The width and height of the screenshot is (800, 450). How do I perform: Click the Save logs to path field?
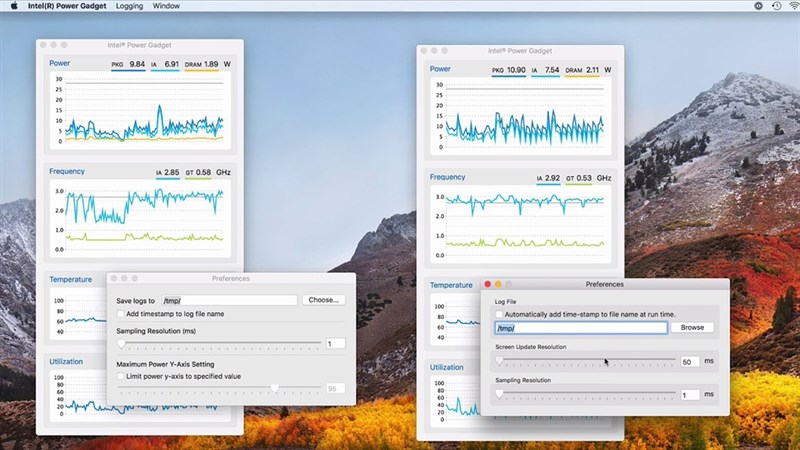click(230, 301)
